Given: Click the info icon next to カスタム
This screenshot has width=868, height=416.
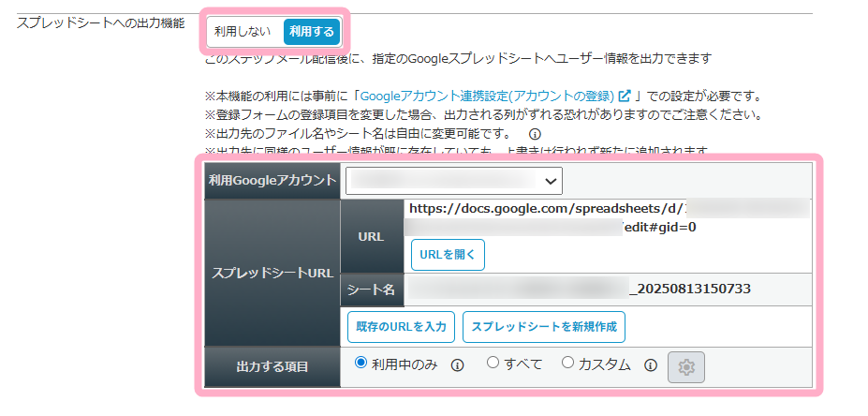Looking at the screenshot, I should [651, 365].
